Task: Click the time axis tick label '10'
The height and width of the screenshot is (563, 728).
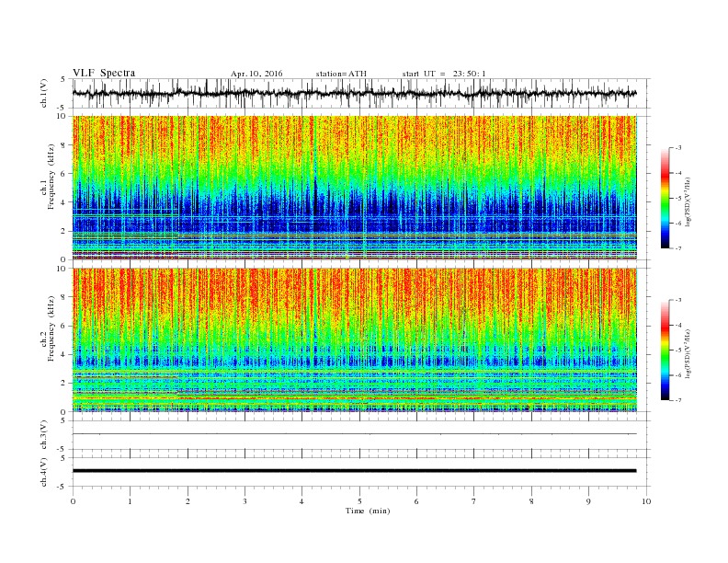Action: [x=646, y=501]
